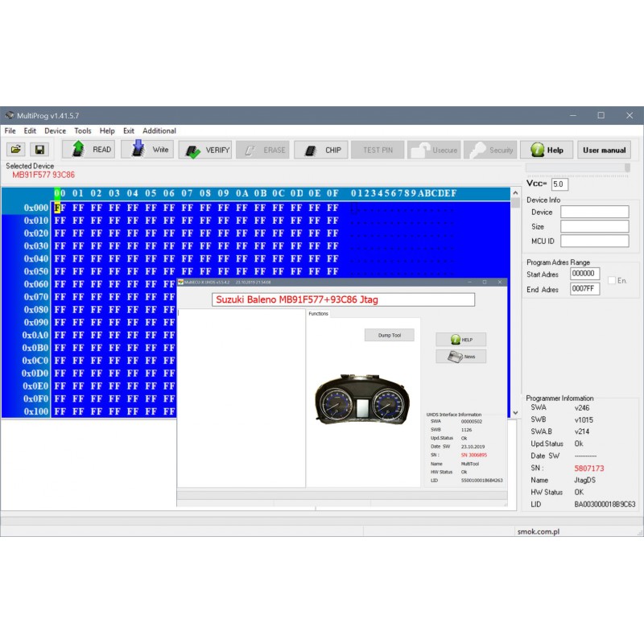The image size is (644, 644).
Task: Click the VERIFY toolbar button
Action: point(204,150)
